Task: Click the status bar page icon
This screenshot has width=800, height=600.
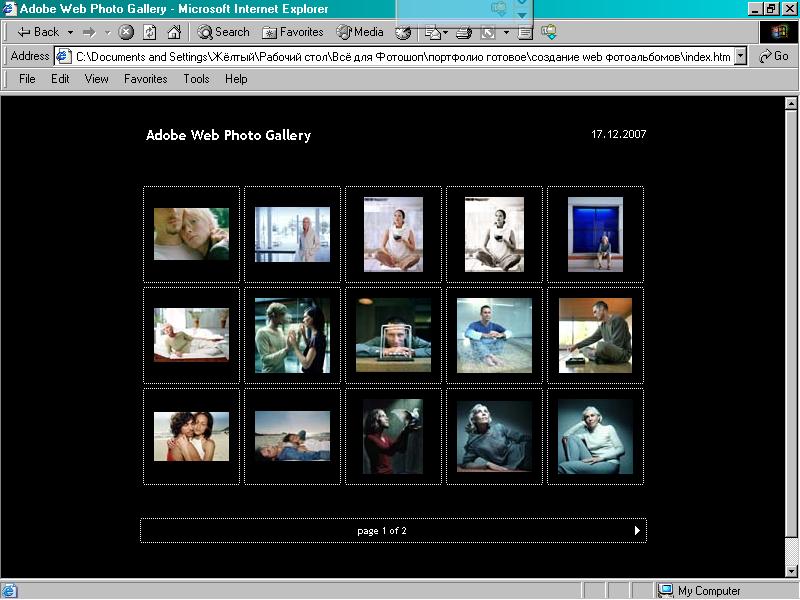Action: 9,591
